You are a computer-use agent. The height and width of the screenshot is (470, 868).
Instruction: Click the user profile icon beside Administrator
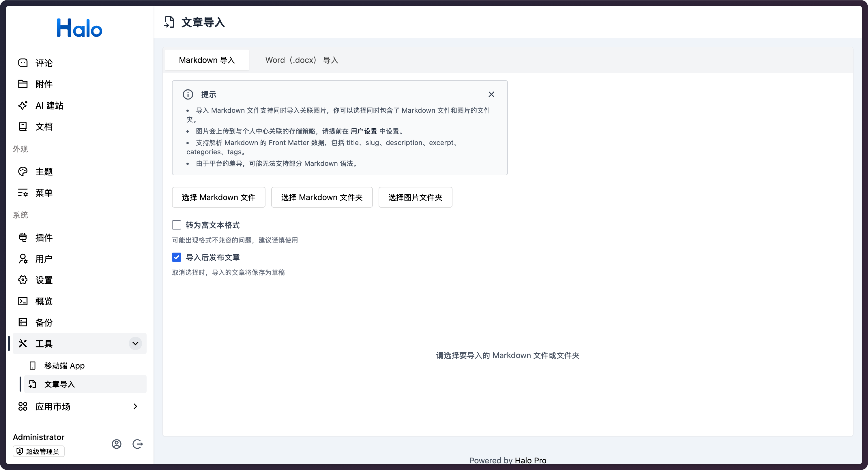tap(117, 444)
